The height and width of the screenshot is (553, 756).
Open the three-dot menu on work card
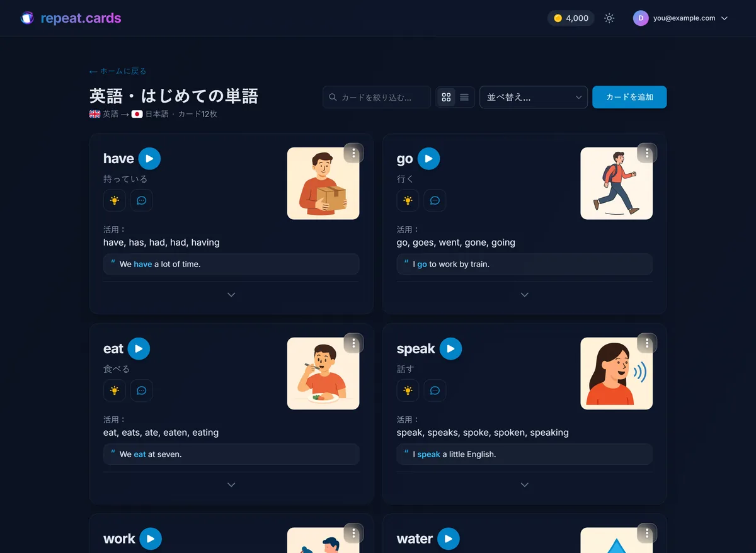coord(354,533)
